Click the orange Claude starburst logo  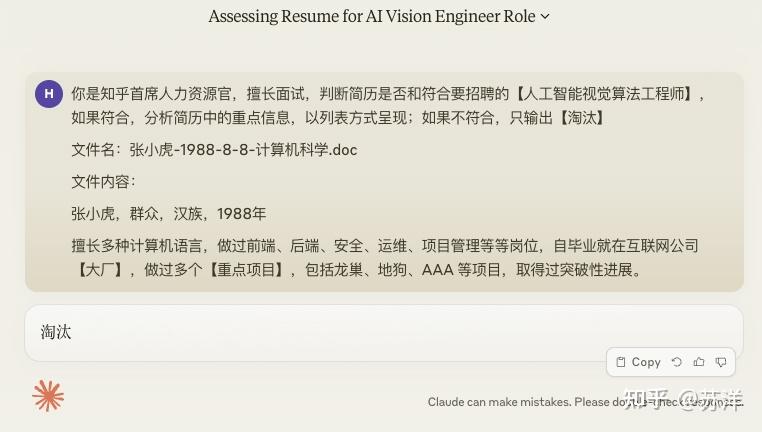coord(48,396)
